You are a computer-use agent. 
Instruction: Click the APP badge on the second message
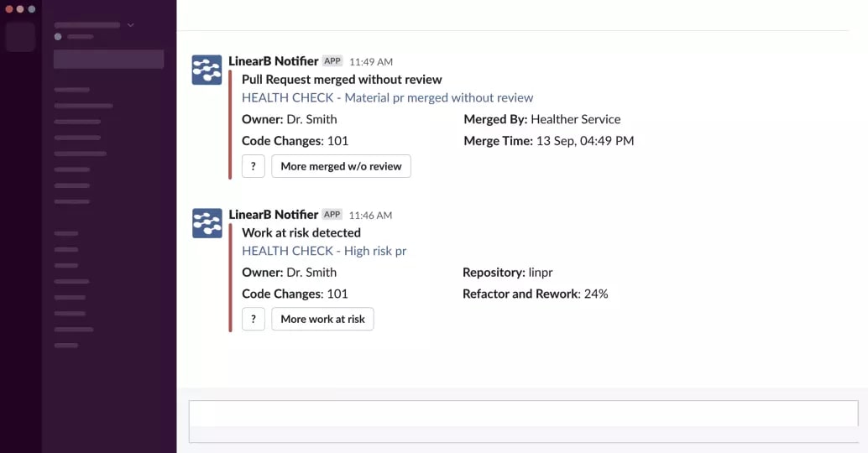pos(332,214)
